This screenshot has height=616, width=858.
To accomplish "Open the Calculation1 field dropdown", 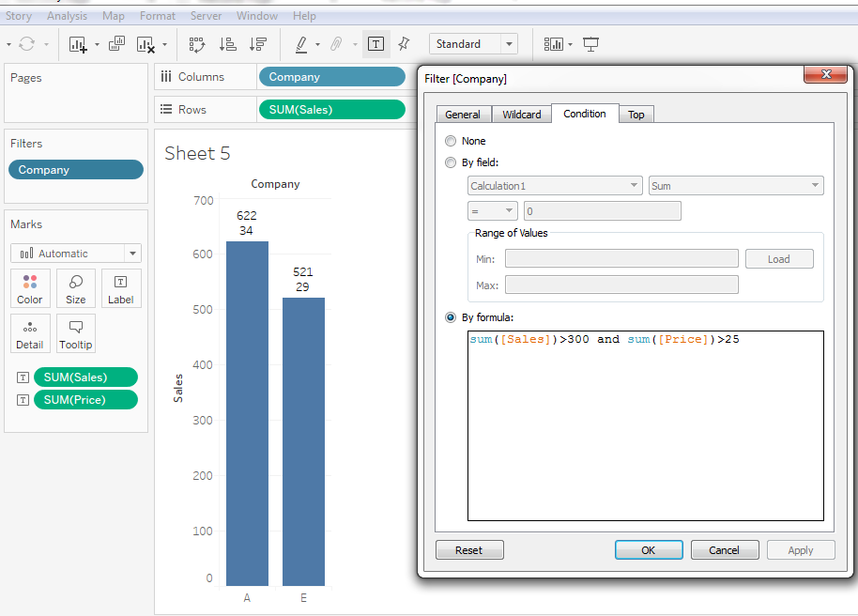I will click(x=555, y=186).
